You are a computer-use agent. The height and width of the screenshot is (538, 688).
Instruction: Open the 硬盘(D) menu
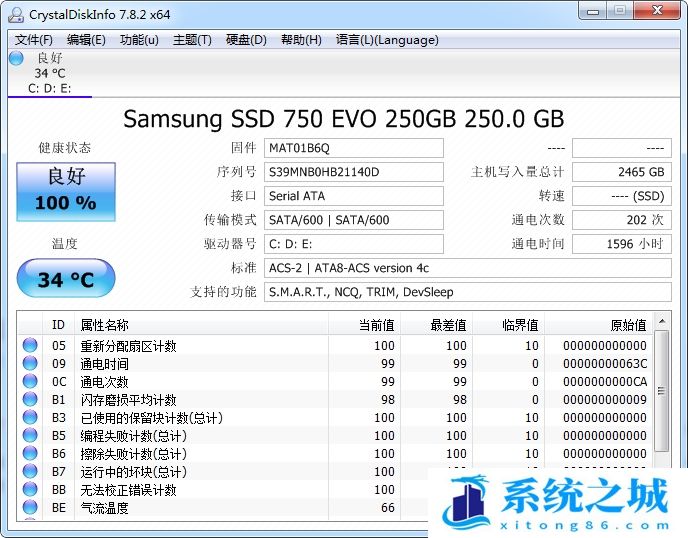click(246, 40)
